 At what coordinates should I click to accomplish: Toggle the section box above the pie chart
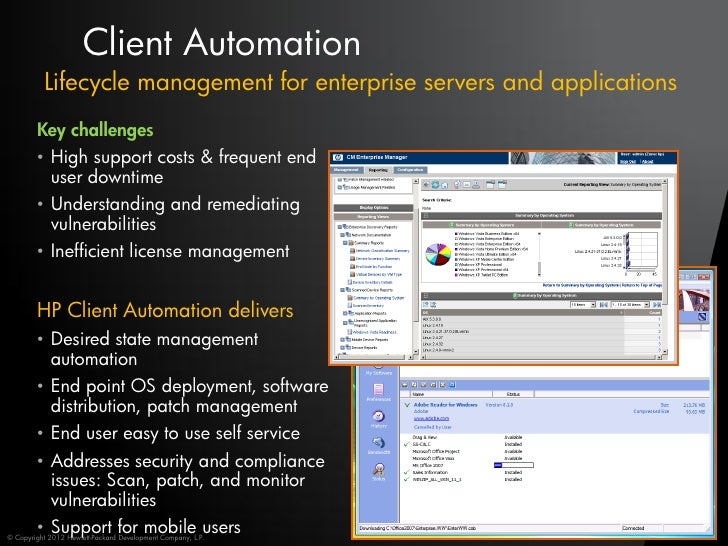tap(426, 216)
